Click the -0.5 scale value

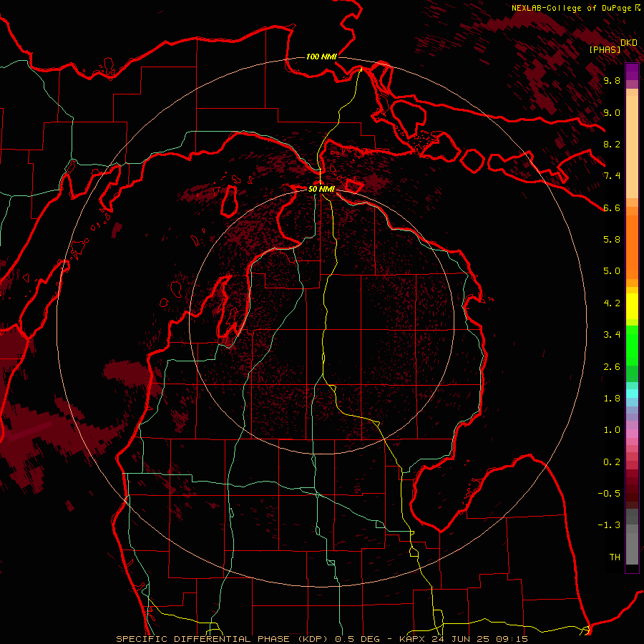click(609, 494)
